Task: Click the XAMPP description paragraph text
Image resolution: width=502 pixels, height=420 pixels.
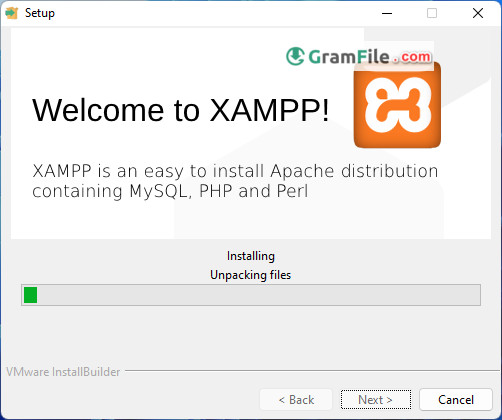Action: (x=235, y=181)
